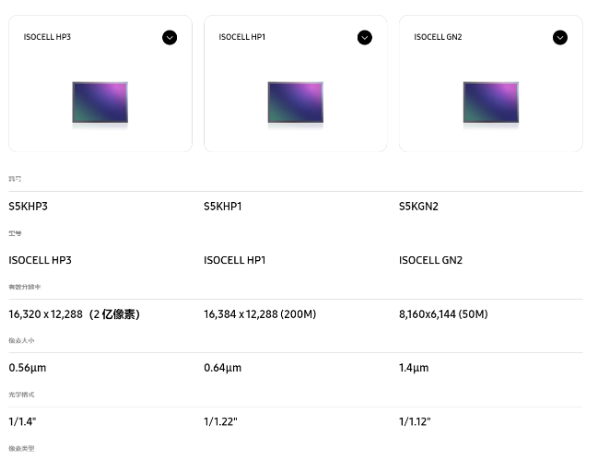Click the ISOCELL HP3 sensor image
The image size is (596, 468).
[100, 102]
